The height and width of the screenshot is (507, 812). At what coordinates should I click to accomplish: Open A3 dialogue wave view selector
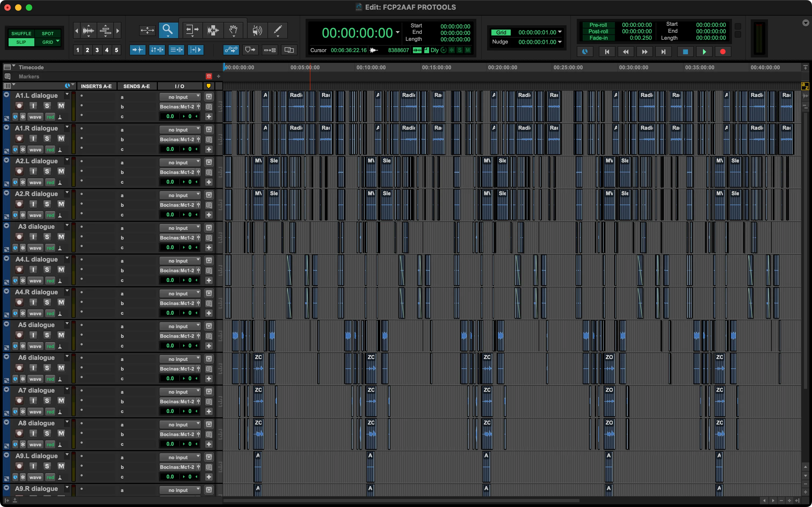click(35, 248)
